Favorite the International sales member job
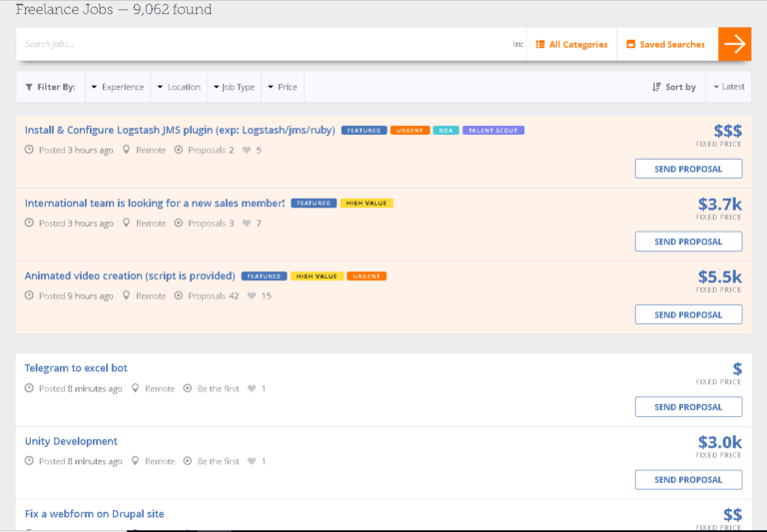This screenshot has height=532, width=767. (247, 224)
